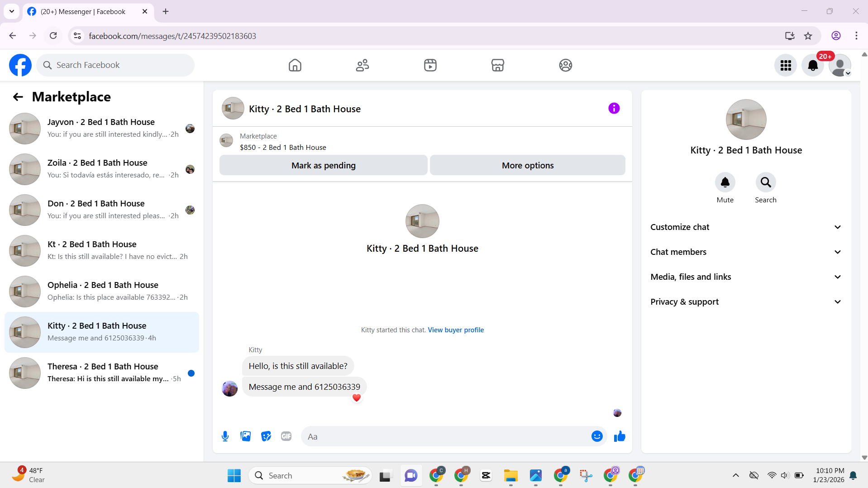Screen dimensions: 868x488
Task: Click the taskbar Search box
Action: click(x=310, y=475)
